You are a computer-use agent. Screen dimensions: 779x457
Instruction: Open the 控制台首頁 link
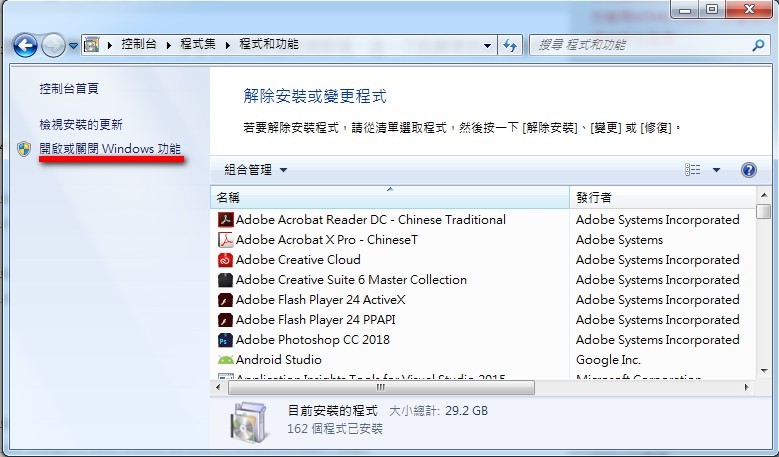coord(69,89)
